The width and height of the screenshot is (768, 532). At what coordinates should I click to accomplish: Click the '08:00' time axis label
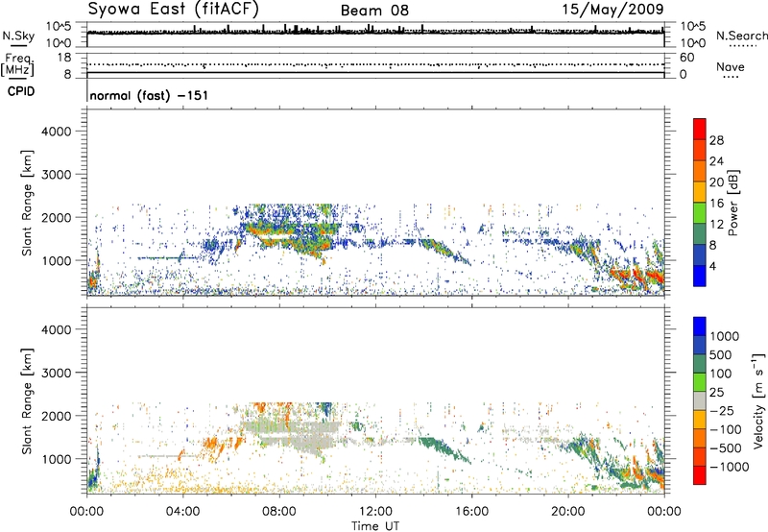[x=279, y=512]
